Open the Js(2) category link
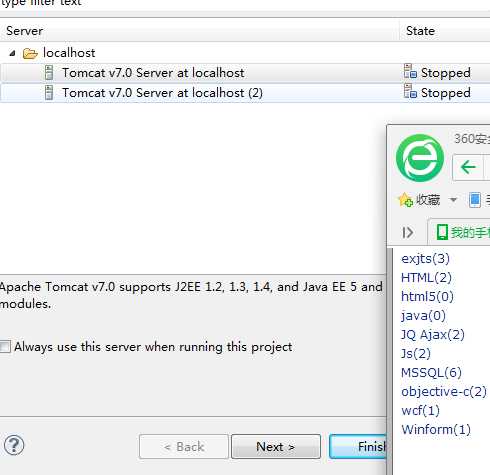 [x=416, y=354]
